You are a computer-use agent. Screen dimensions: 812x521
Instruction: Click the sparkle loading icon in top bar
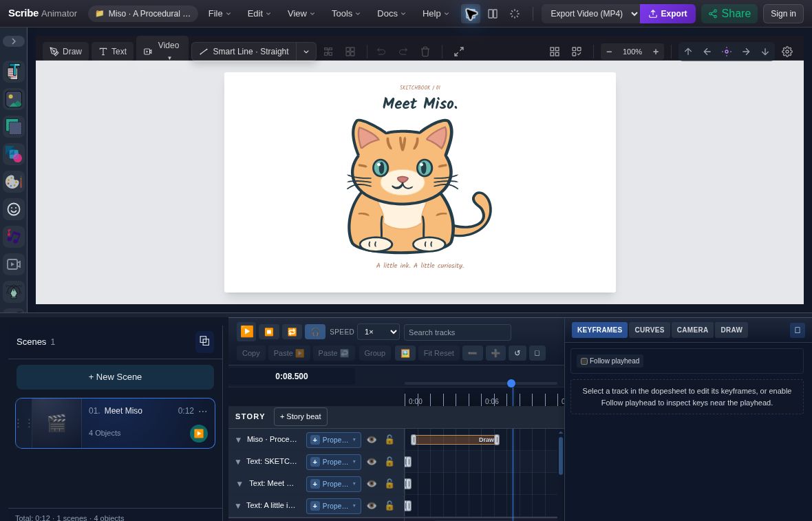(515, 14)
